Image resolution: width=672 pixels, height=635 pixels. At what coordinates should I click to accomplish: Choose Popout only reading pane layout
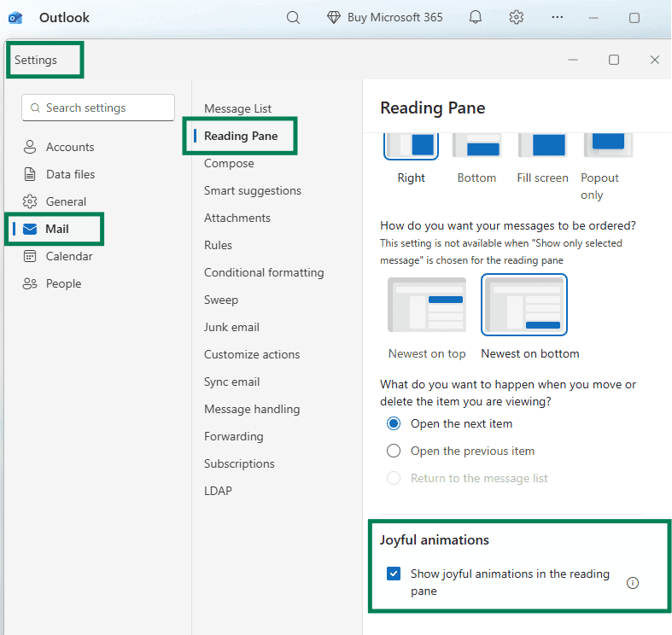point(608,146)
